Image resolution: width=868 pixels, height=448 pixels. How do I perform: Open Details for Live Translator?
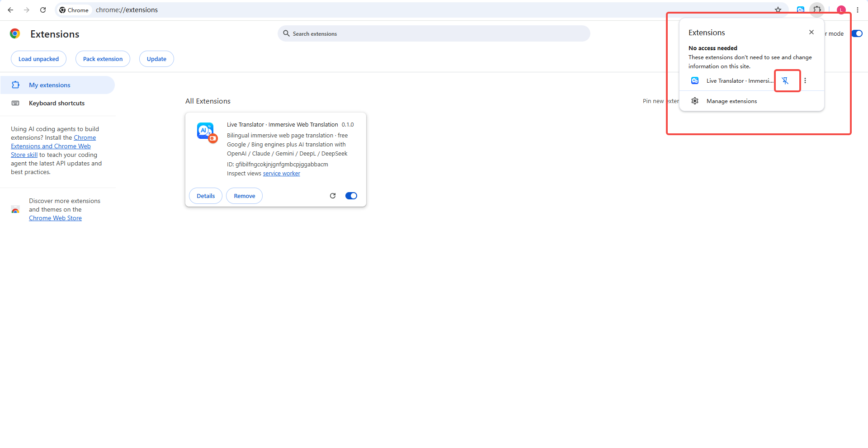206,196
